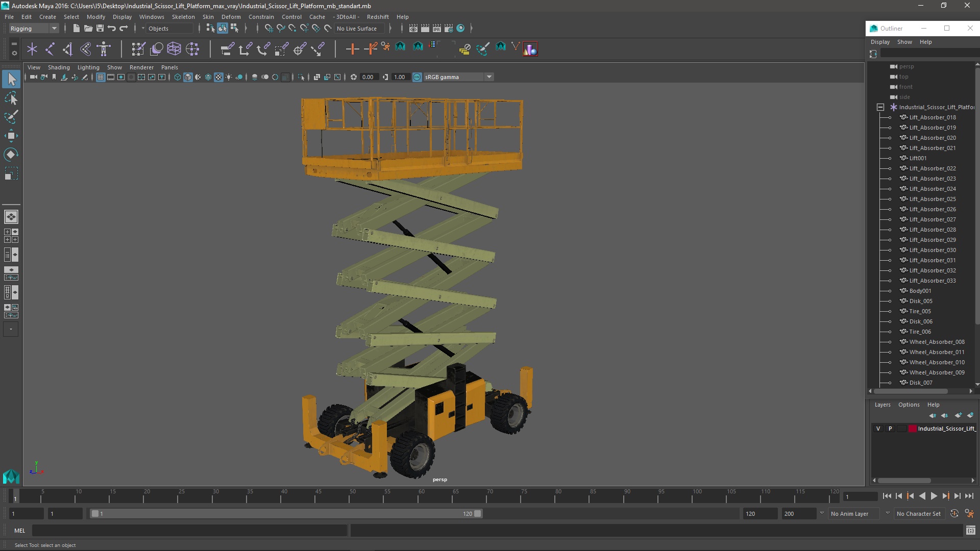Click the Outliner horizontal scrollbar
This screenshot has width=980, height=551.
911,391
